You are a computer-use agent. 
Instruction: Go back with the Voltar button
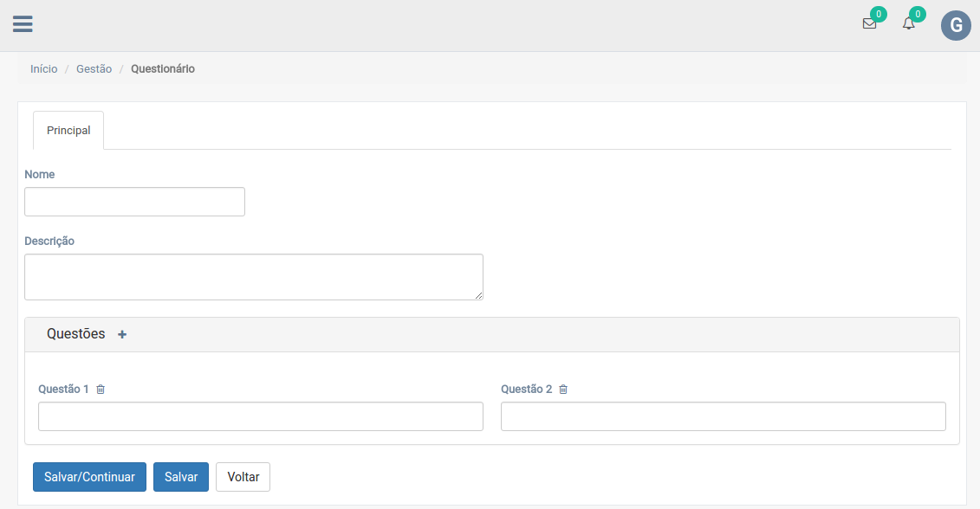tap(243, 477)
